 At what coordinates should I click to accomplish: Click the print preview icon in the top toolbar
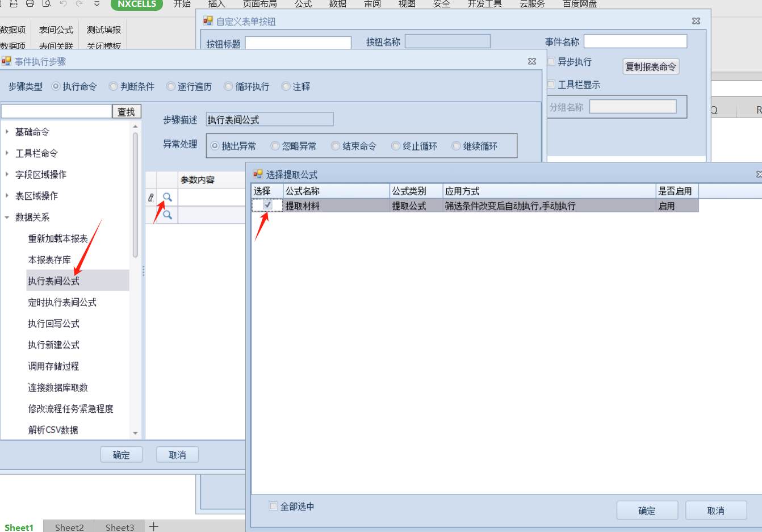[47, 3]
